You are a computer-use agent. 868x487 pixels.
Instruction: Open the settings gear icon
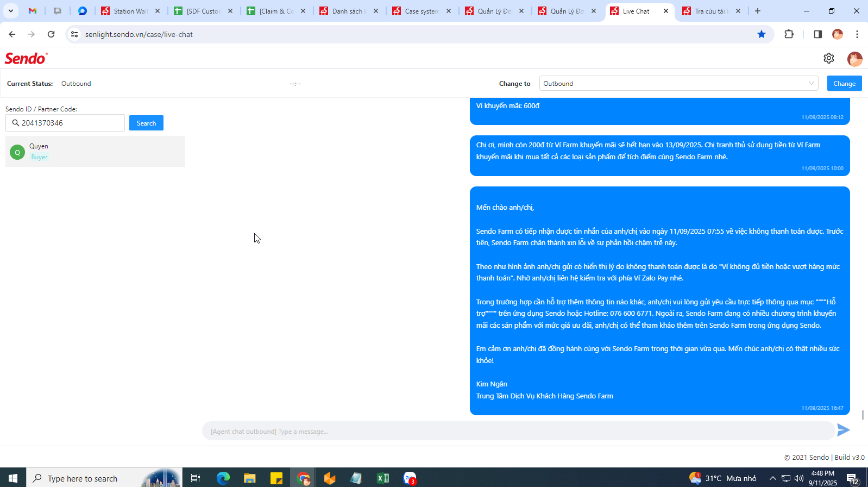(828, 58)
